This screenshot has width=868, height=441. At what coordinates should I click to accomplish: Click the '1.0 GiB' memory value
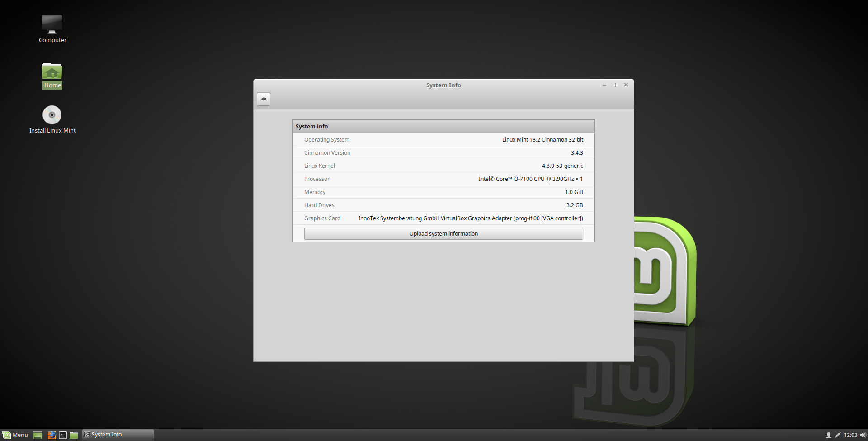[x=574, y=192]
